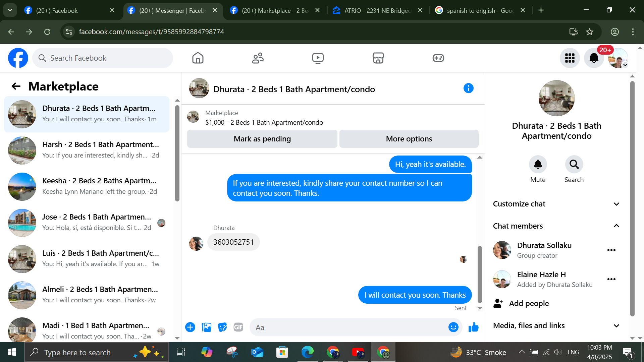Mute this conversation with bell button
This screenshot has height=362, width=644.
pos(538,164)
